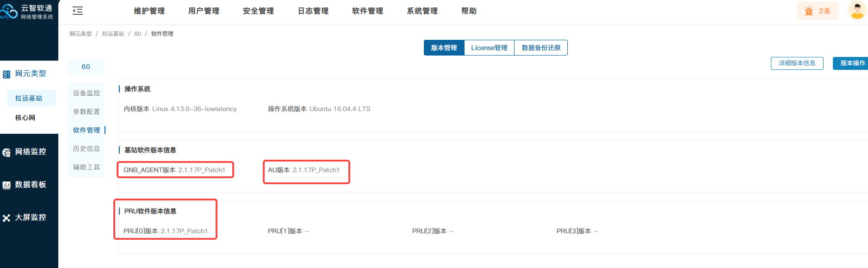The width and height of the screenshot is (868, 268).
Task: Switch to the License管理 tab
Action: (489, 48)
